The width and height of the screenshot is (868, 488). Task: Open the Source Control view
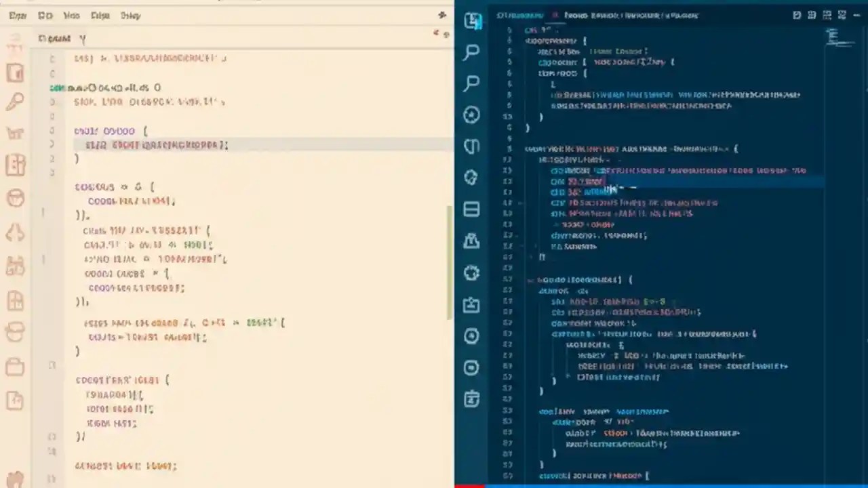[x=471, y=146]
